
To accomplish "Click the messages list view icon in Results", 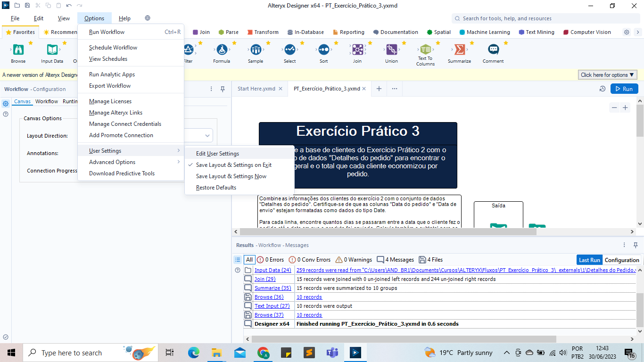I will click(x=238, y=260).
